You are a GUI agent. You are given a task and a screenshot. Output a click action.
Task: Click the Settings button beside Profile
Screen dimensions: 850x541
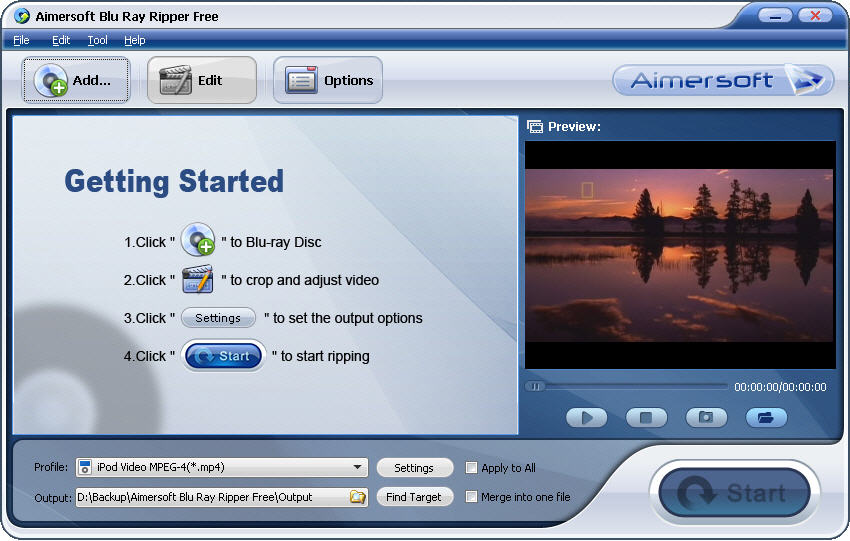click(414, 468)
